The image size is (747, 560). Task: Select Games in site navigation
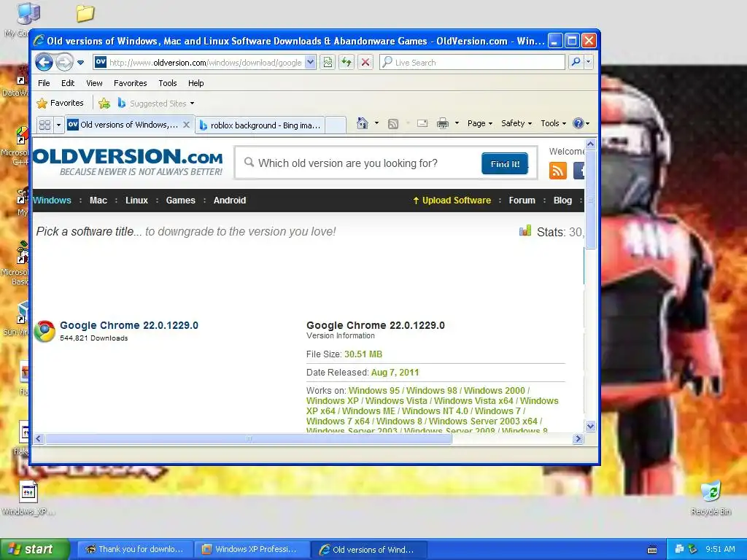[x=181, y=201]
